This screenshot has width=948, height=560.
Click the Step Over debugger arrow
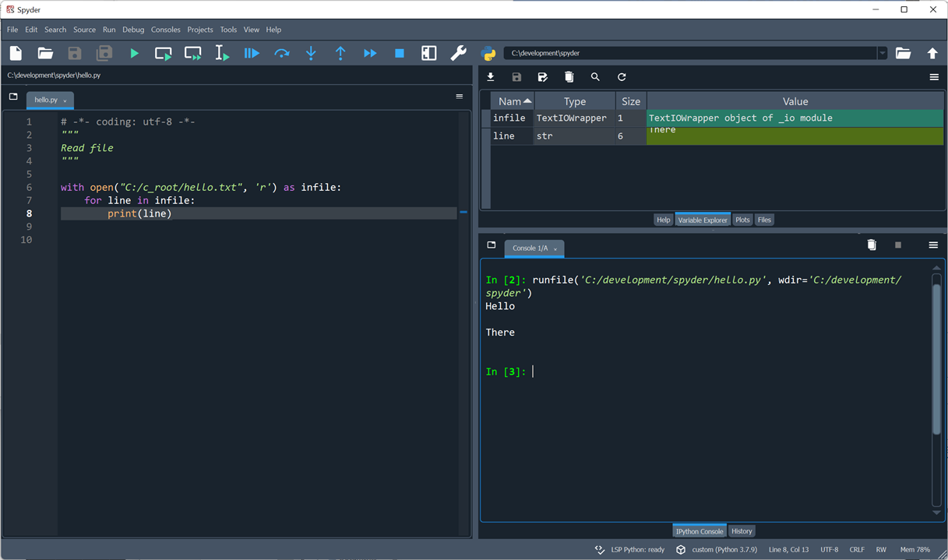281,54
